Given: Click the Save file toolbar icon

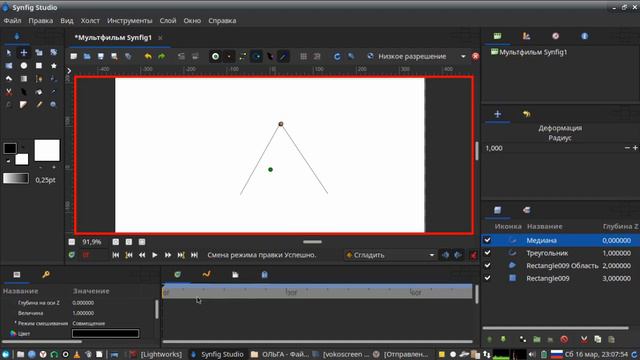Looking at the screenshot, I should [x=100, y=56].
